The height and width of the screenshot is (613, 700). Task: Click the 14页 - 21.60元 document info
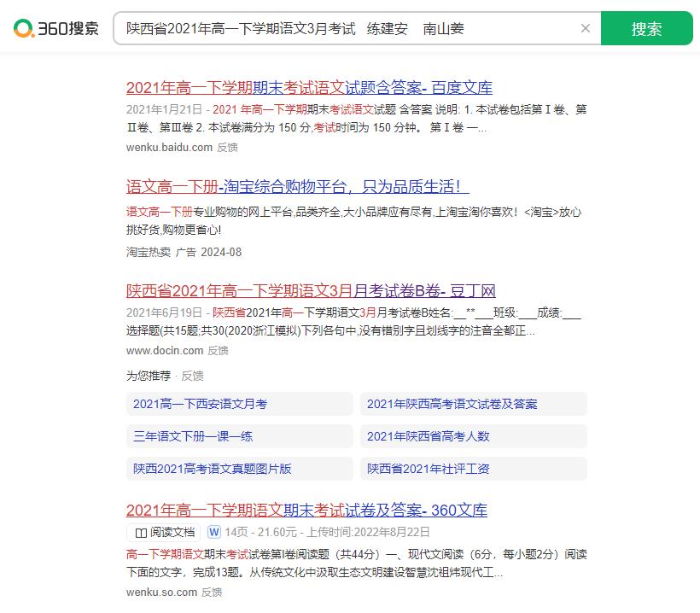point(260,532)
